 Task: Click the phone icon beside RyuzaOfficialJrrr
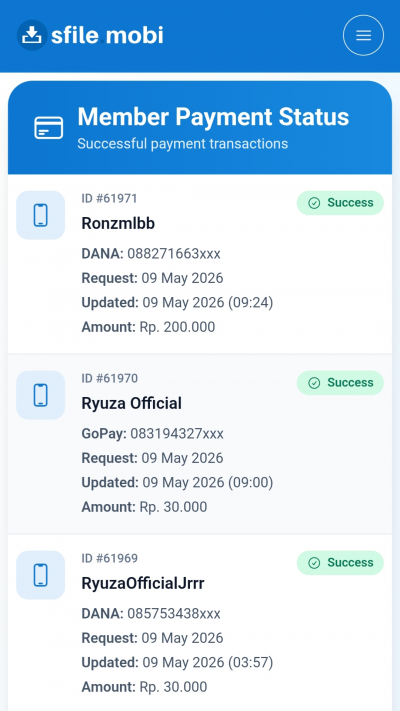40,575
